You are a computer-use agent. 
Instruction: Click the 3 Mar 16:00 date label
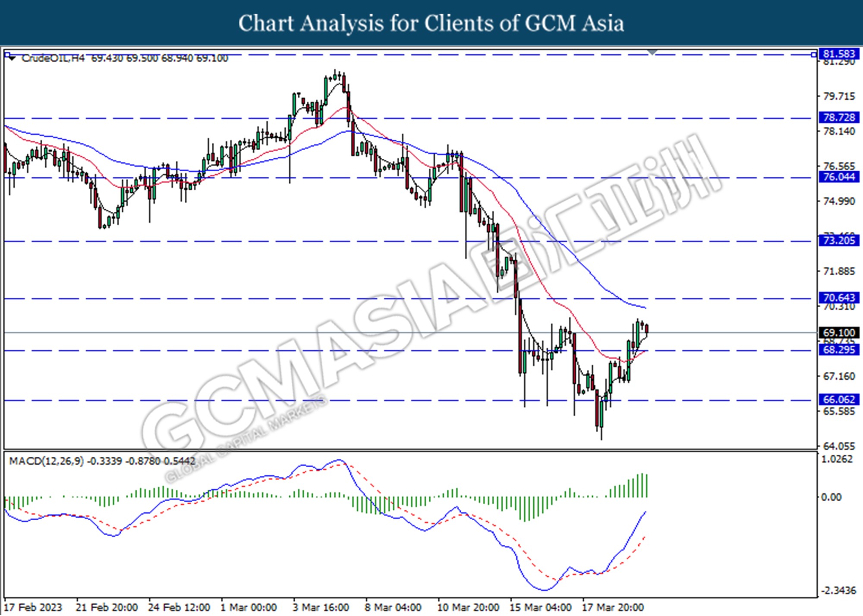(x=321, y=607)
